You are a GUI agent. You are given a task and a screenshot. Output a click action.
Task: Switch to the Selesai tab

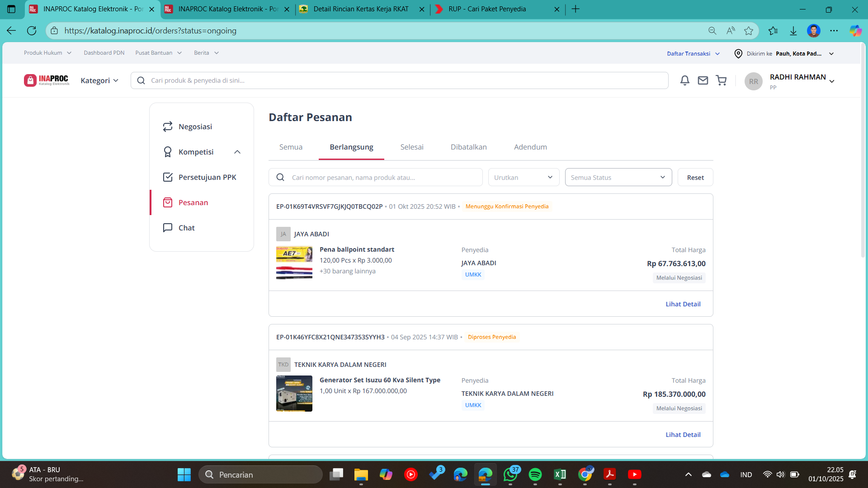point(411,147)
